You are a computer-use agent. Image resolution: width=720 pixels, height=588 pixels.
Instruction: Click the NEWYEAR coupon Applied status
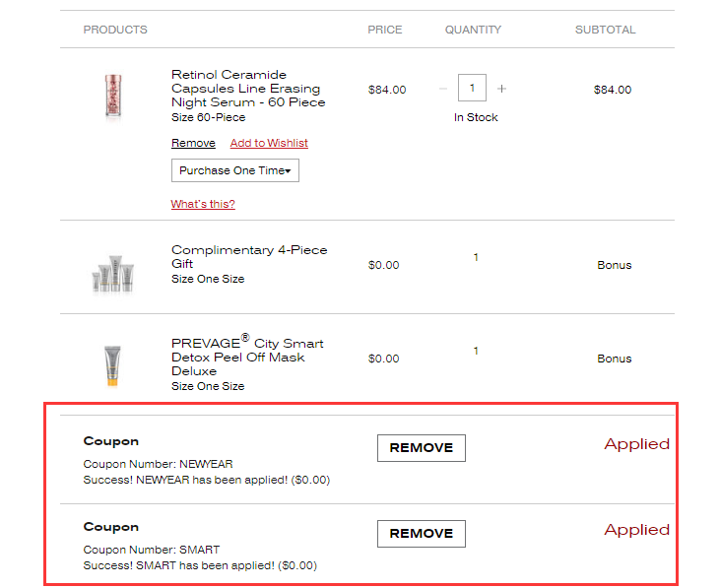tap(636, 444)
